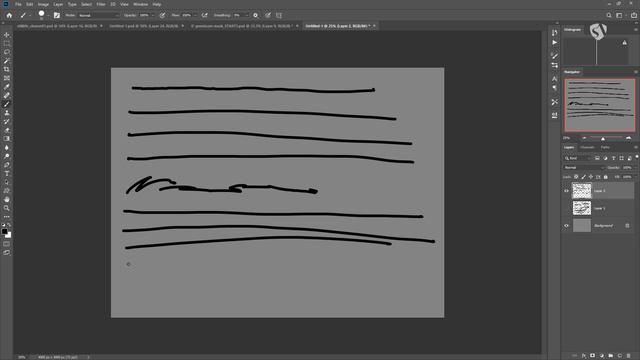Open the Edit Toolbar three-dots menu
This screenshot has width=640, height=360.
[x=7, y=216]
